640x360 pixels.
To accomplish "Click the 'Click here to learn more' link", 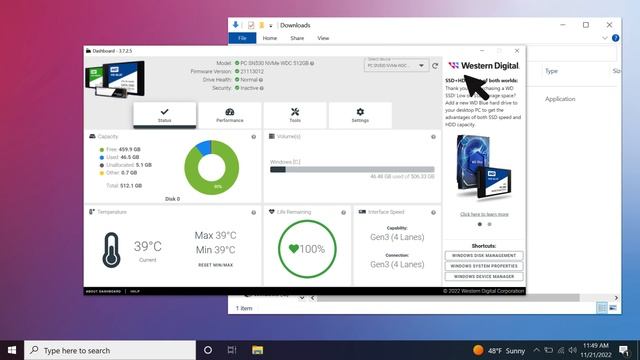I will (484, 214).
